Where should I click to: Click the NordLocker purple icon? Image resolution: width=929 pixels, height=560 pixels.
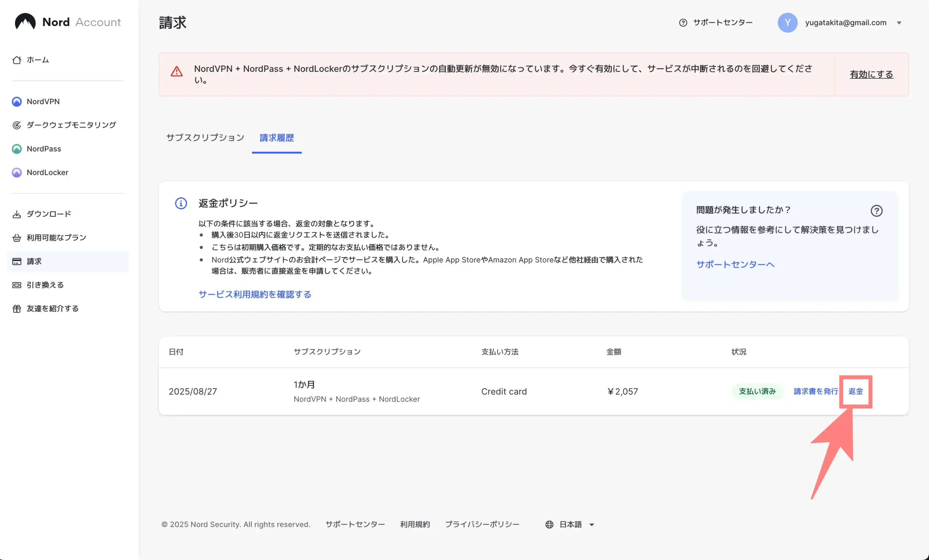(17, 173)
